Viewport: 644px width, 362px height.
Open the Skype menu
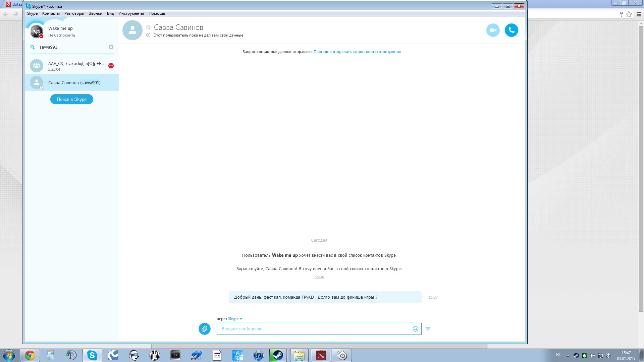32,13
